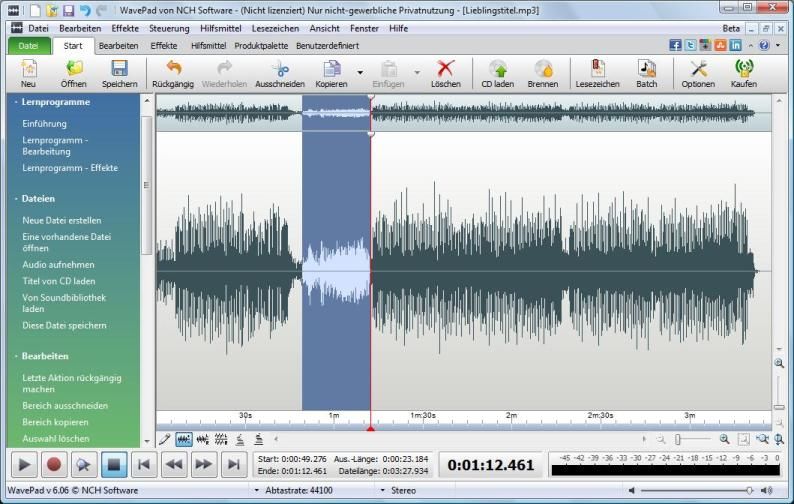Collapse ribbon with the small up caret
This screenshot has width=794, height=504.
pyautogui.click(x=751, y=45)
